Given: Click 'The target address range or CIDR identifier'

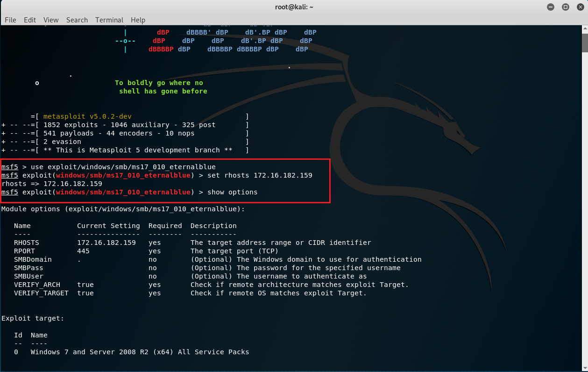Looking at the screenshot, I should (x=281, y=243).
